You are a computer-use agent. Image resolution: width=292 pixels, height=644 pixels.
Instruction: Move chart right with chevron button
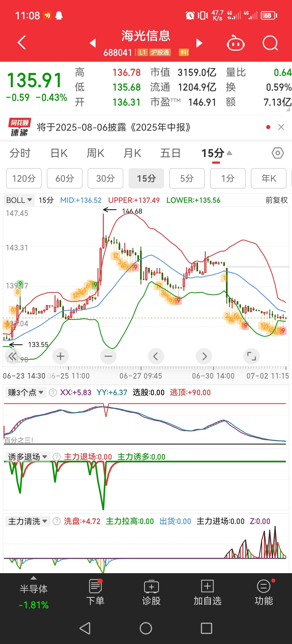[x=204, y=356]
